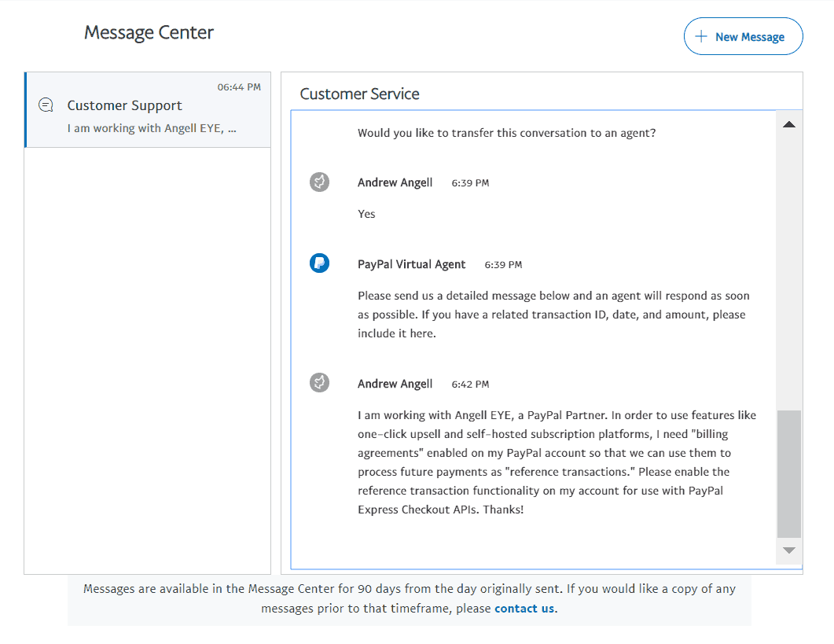Click the 'Would you like to transfer' message
Viewport: 834px width, 644px height.
(x=506, y=133)
